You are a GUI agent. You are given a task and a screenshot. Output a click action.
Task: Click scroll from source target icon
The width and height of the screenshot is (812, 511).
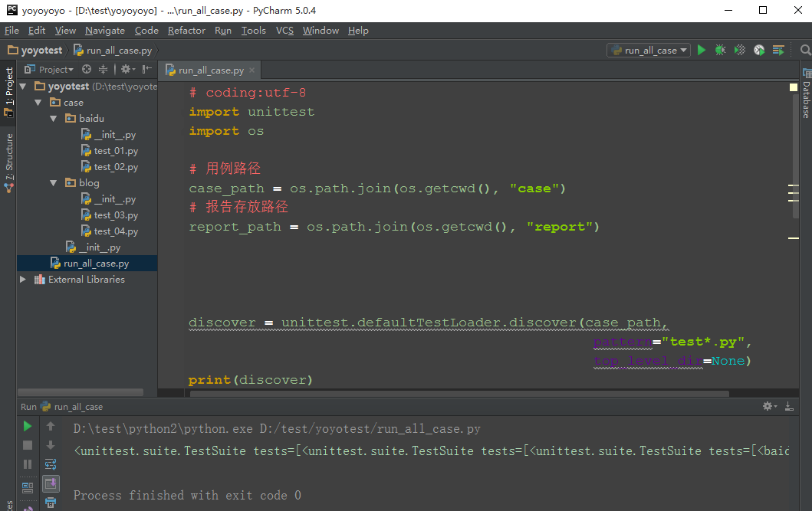point(87,69)
